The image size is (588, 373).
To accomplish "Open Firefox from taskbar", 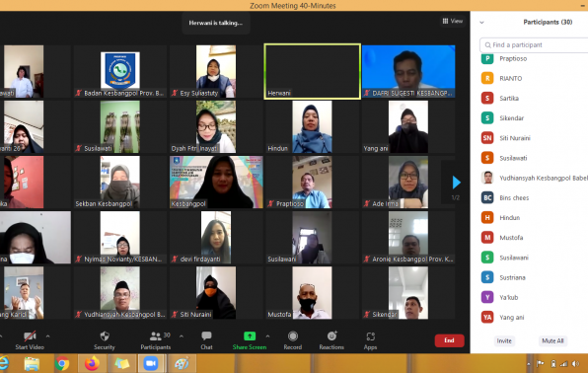I will point(92,363).
